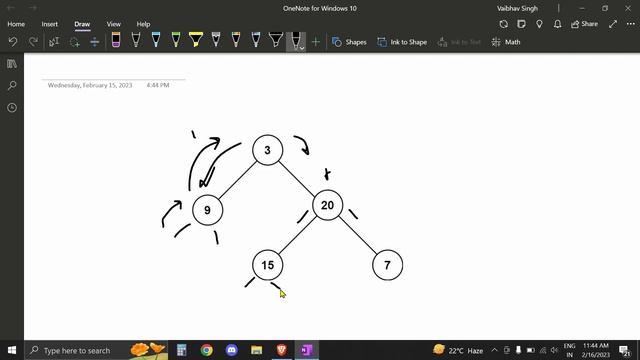The height and width of the screenshot is (360, 640).
Task: Click the sync status icon
Action: tap(504, 24)
